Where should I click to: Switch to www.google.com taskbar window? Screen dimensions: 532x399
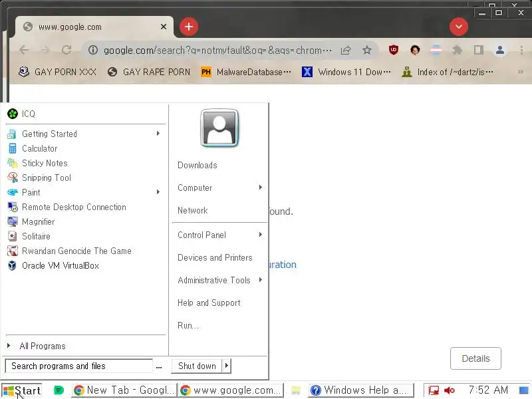click(231, 390)
